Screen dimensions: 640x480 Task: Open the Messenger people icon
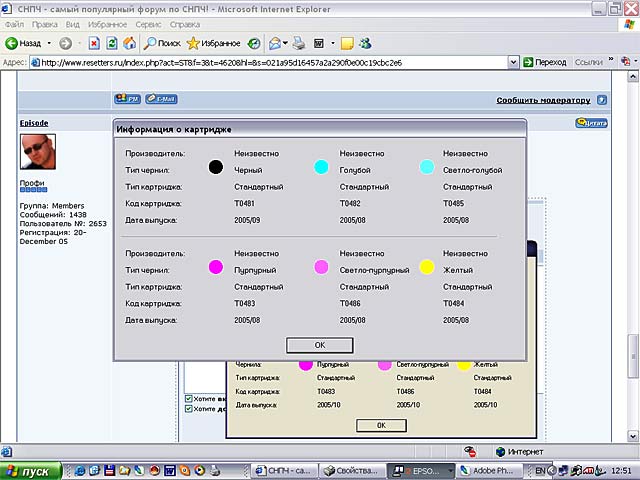(x=365, y=43)
